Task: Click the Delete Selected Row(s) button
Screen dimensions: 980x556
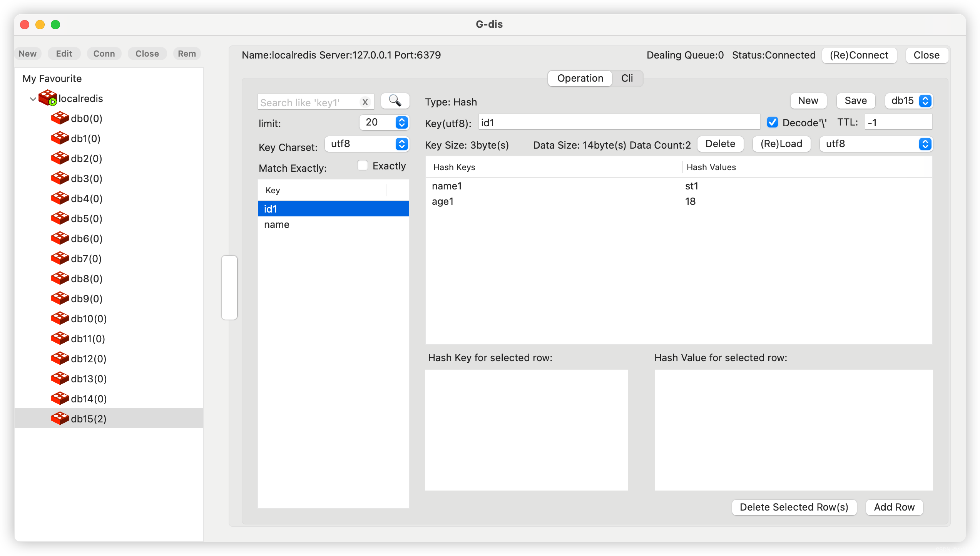Action: click(x=795, y=507)
